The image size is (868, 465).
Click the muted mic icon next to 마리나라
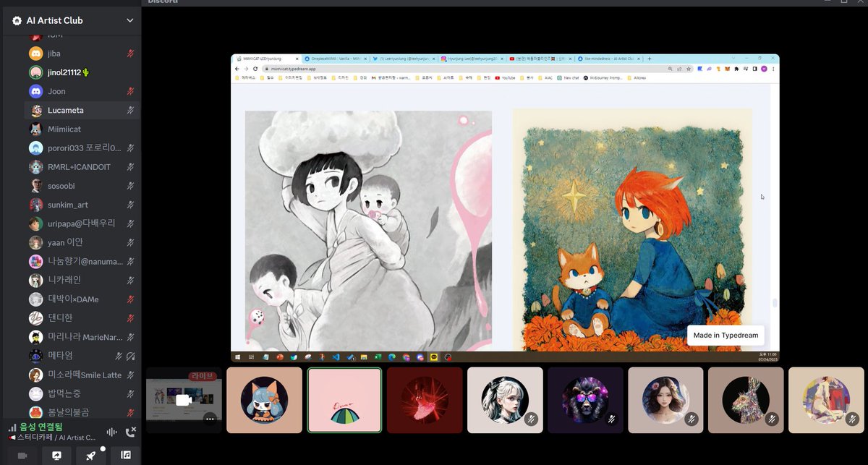[x=131, y=337]
